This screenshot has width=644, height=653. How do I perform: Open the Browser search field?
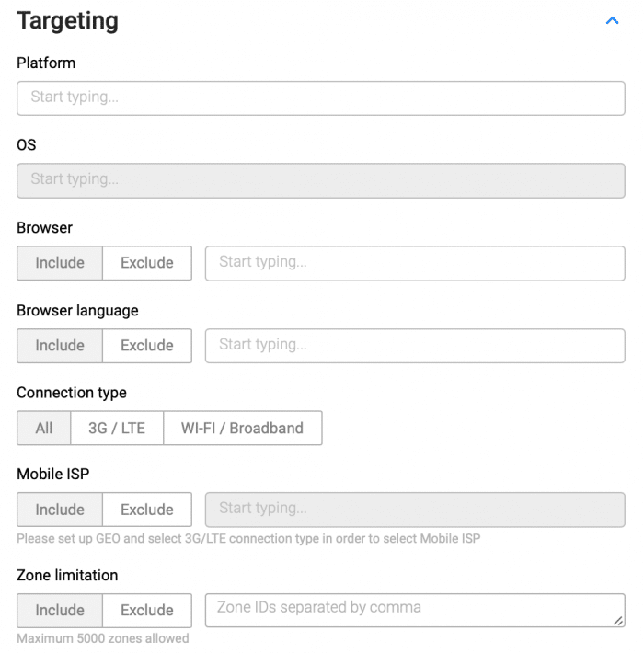click(414, 263)
